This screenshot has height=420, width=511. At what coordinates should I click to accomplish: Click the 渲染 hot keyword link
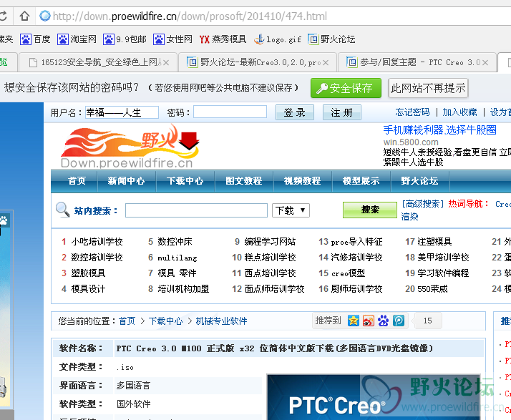pos(409,217)
